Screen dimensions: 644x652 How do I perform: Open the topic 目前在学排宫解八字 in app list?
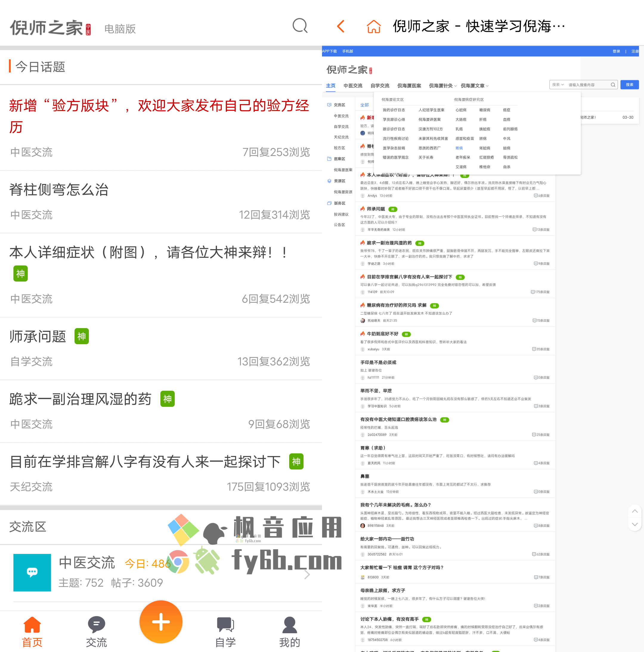click(145, 462)
